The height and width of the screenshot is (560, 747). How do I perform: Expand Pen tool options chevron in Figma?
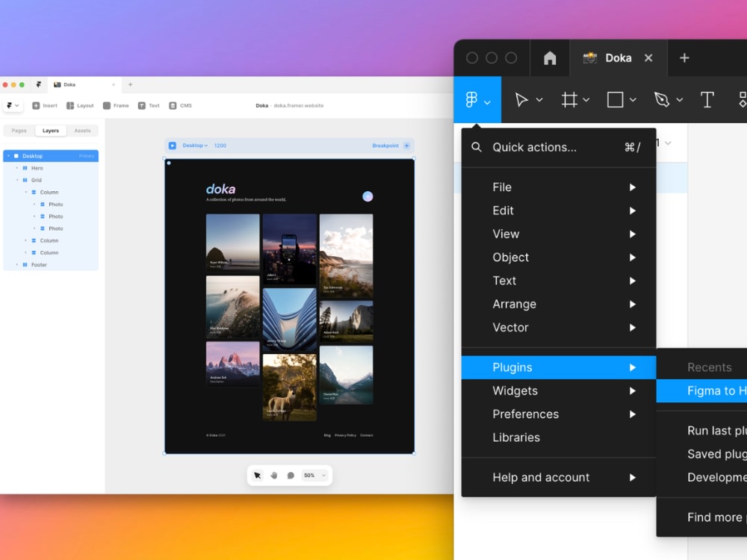click(x=679, y=100)
